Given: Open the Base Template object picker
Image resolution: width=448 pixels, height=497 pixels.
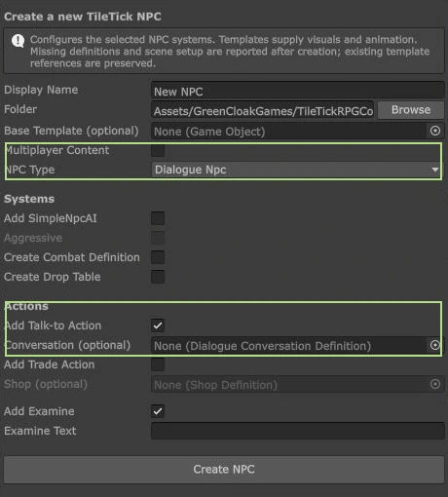Looking at the screenshot, I should point(435,131).
